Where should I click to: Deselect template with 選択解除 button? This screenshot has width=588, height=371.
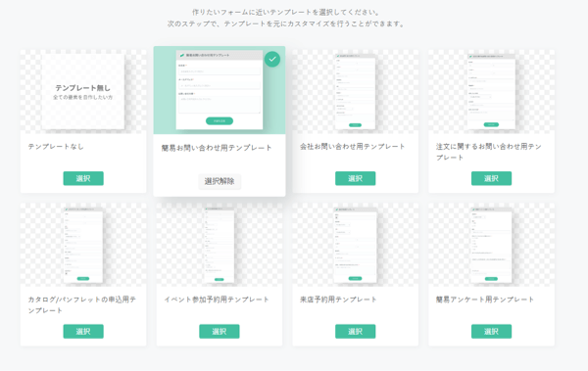[x=220, y=181]
